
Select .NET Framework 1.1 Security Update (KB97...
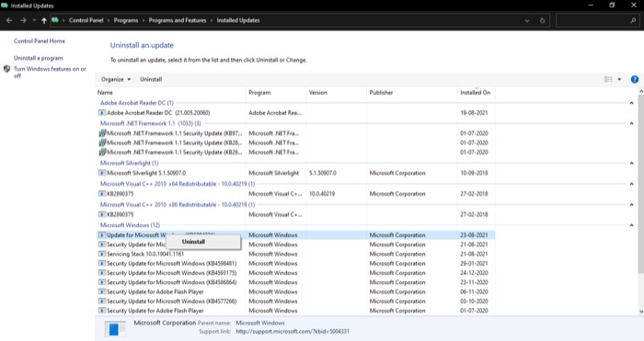(x=295, y=133)
